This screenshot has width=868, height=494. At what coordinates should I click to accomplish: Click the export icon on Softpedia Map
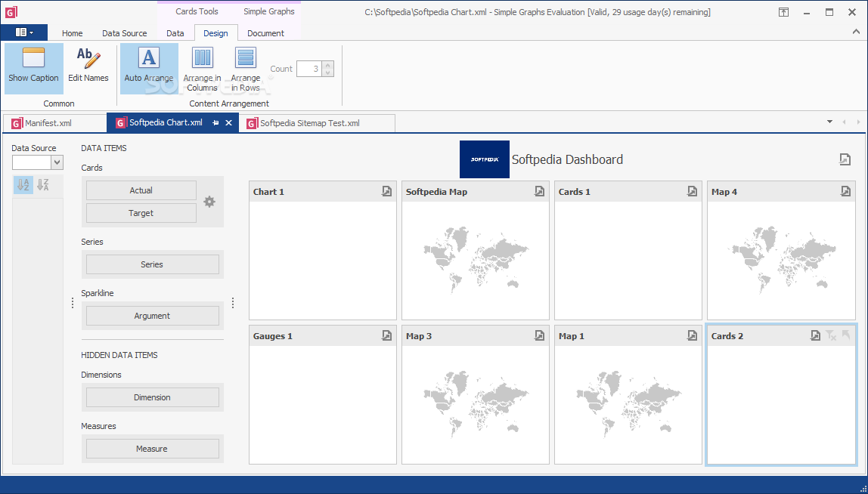tap(539, 191)
